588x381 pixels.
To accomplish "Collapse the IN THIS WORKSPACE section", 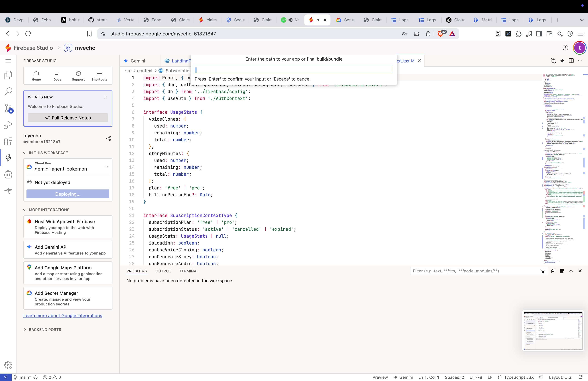I will (x=25, y=153).
